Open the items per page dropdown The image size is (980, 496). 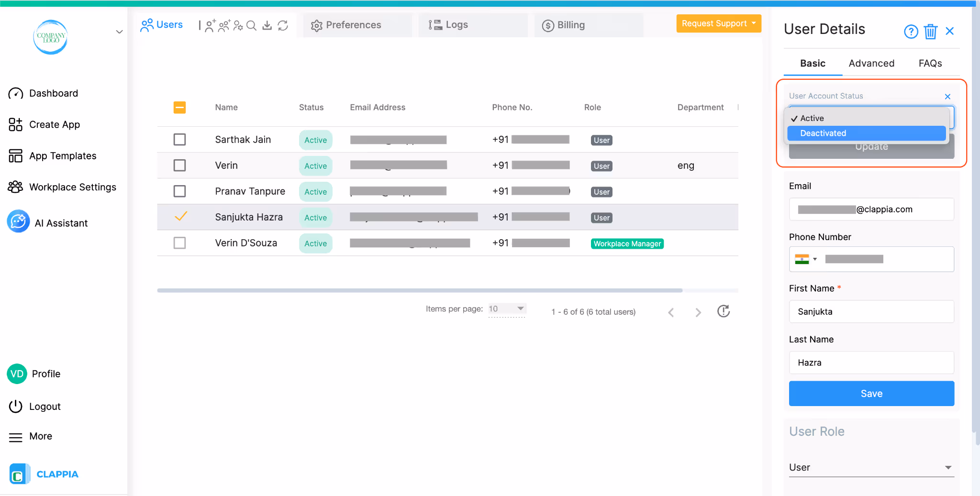click(507, 309)
